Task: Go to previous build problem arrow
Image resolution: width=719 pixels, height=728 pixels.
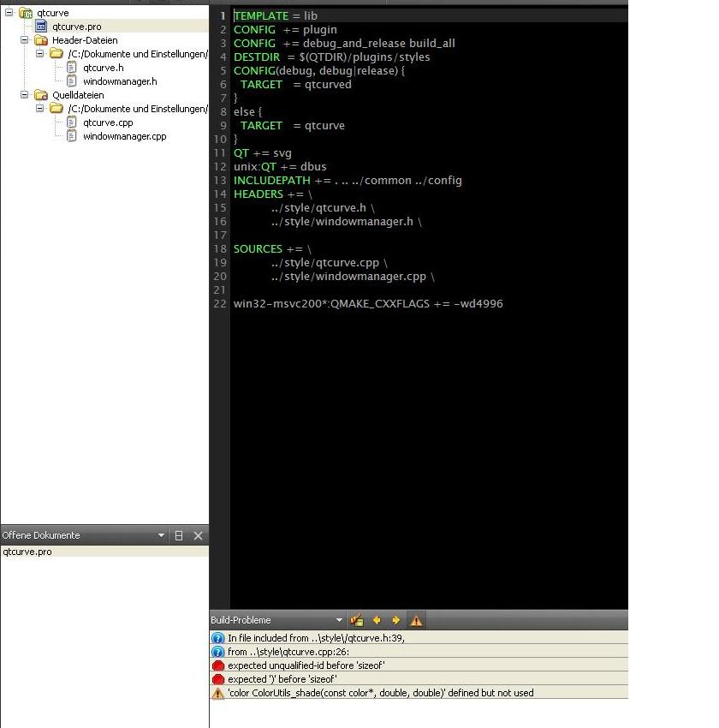Action: pos(377,620)
